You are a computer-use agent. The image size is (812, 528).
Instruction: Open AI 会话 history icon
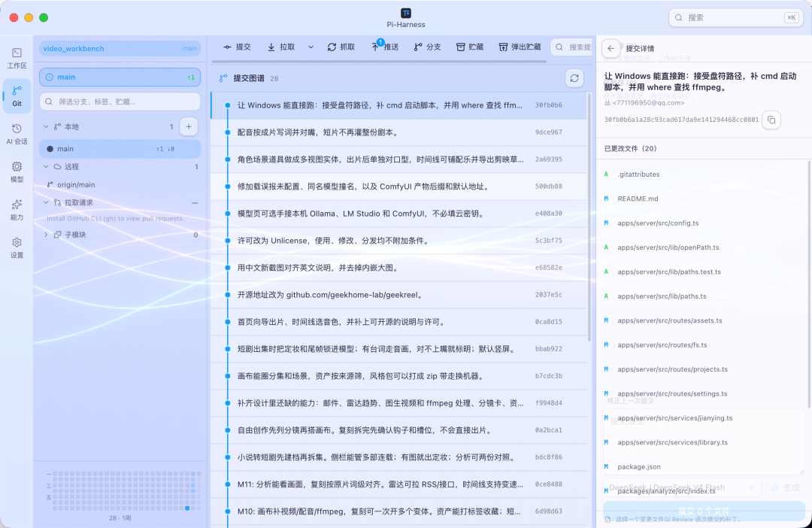tap(17, 134)
